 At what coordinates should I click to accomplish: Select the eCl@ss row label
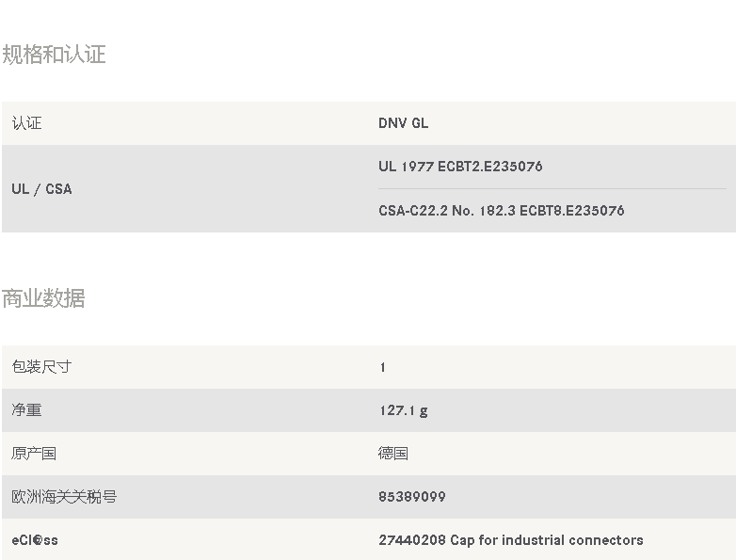coord(35,540)
